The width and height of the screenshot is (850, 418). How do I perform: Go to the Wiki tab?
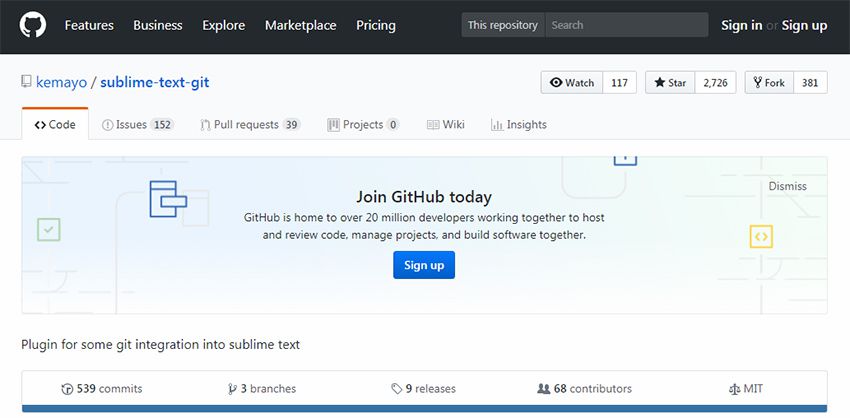coord(446,125)
